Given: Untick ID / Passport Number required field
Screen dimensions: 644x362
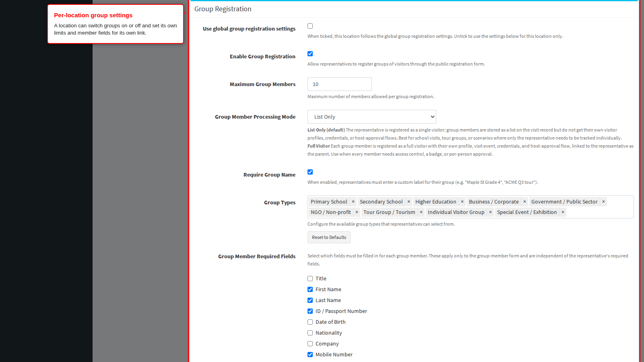Looking at the screenshot, I should point(310,311).
